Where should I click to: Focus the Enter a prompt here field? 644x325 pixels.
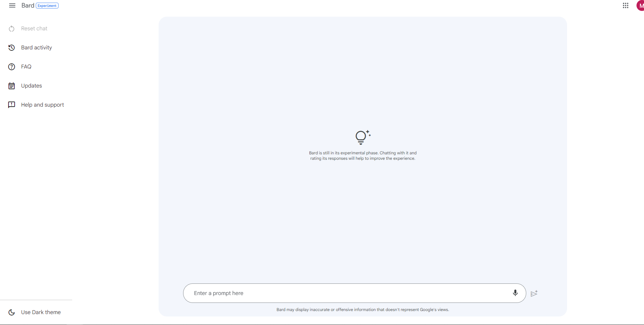click(354, 293)
